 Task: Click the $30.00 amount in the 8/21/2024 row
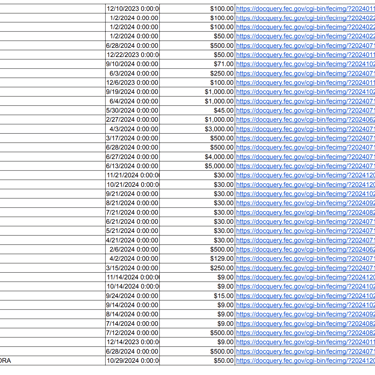pos(197,203)
